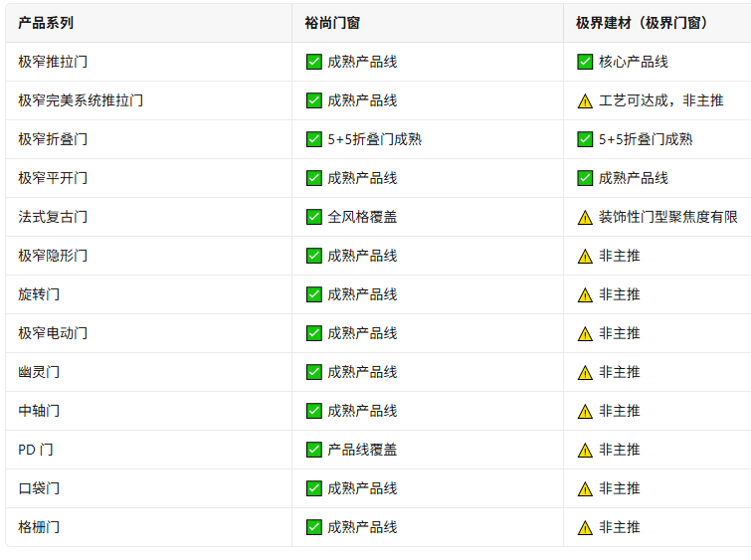Click green check in 极窄完美系统推拉门 row

pyautogui.click(x=313, y=100)
